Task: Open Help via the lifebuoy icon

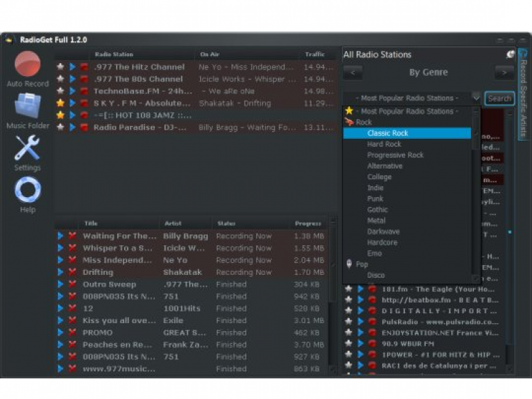Action: 28,190
